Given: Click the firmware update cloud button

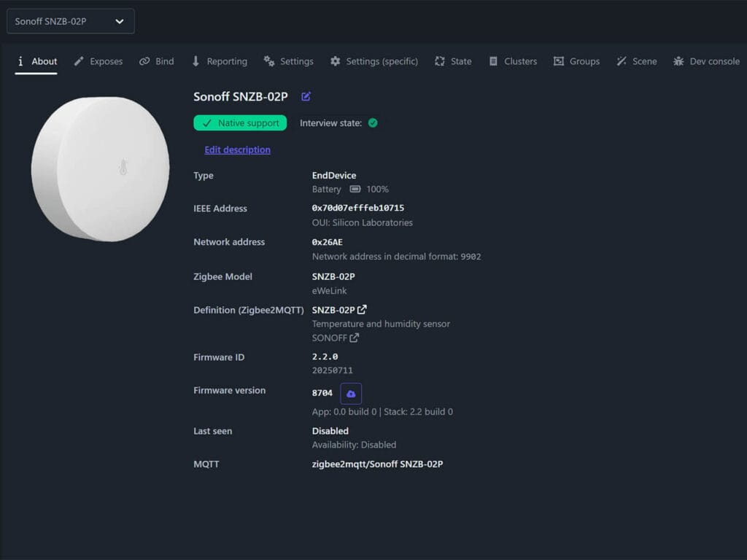Looking at the screenshot, I should pos(351,393).
